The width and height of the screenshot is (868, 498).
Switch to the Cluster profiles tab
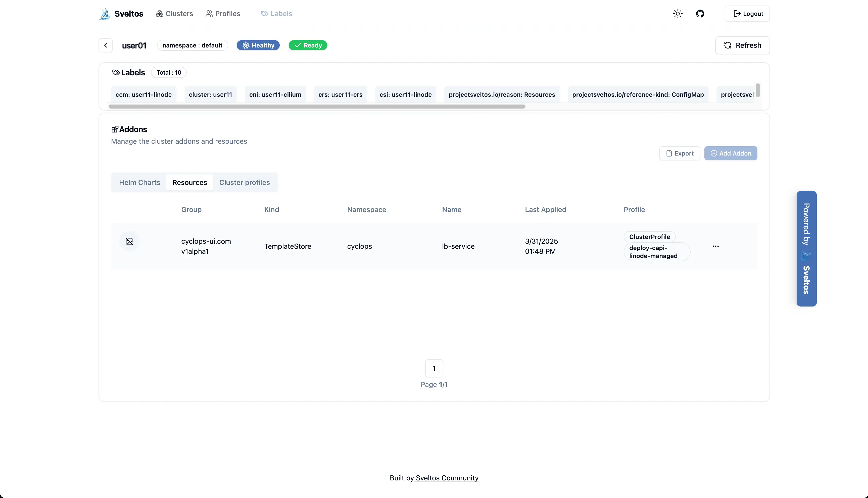point(244,182)
